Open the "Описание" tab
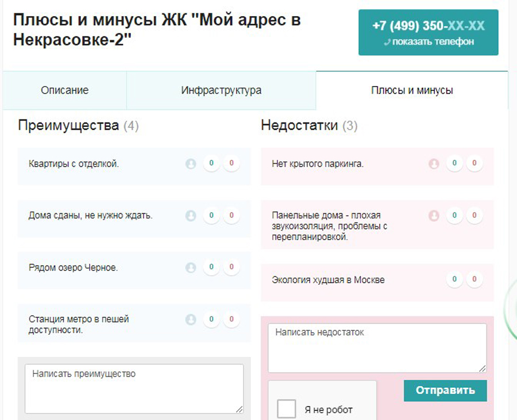Image resolution: width=517 pixels, height=420 pixels. pos(64,90)
